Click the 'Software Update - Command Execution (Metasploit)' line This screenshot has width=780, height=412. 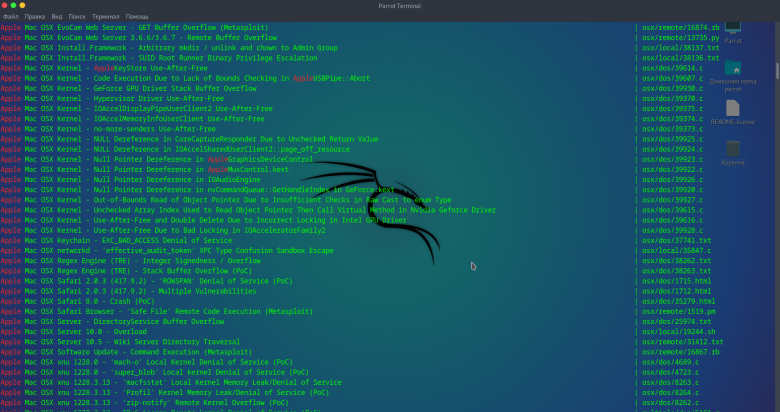[x=126, y=352]
